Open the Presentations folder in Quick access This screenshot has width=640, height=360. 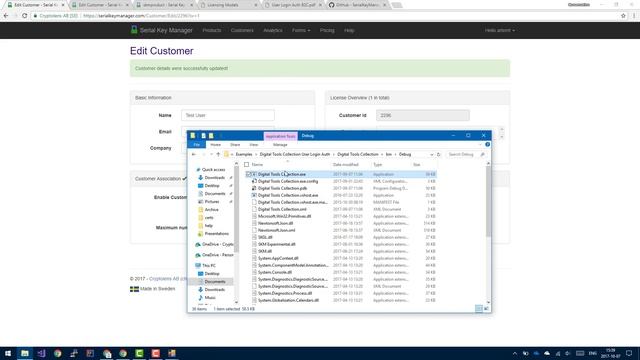[216, 233]
